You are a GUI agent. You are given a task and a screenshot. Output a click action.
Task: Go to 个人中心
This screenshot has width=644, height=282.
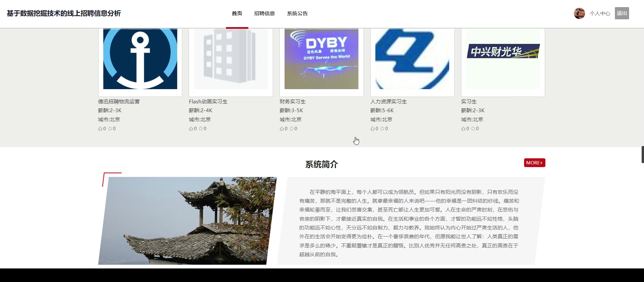click(600, 14)
